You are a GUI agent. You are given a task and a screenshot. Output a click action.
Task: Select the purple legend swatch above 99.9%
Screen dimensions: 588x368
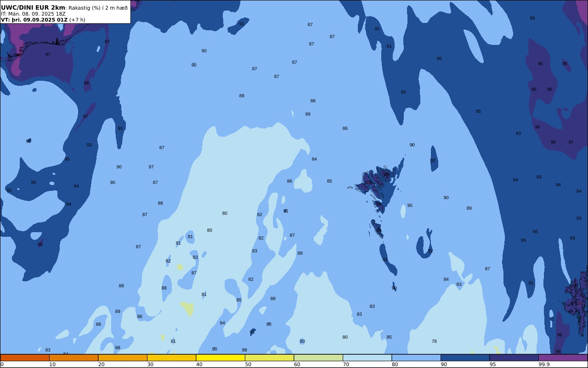coord(563,357)
